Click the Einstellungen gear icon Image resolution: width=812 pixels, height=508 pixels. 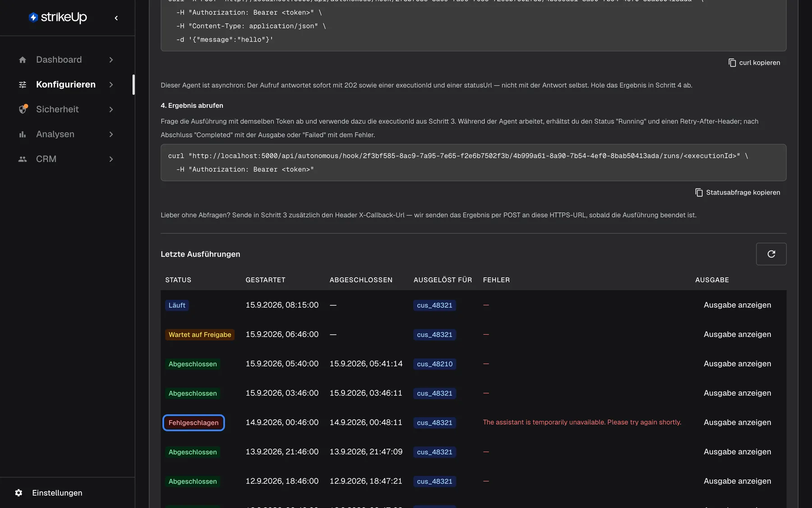(x=18, y=493)
